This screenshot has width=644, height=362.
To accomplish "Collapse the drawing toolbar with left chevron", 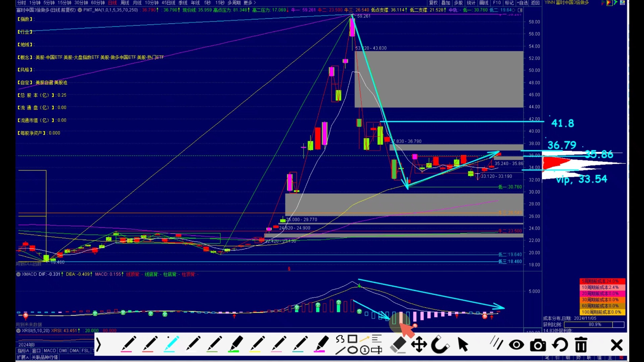I will coord(98,345).
